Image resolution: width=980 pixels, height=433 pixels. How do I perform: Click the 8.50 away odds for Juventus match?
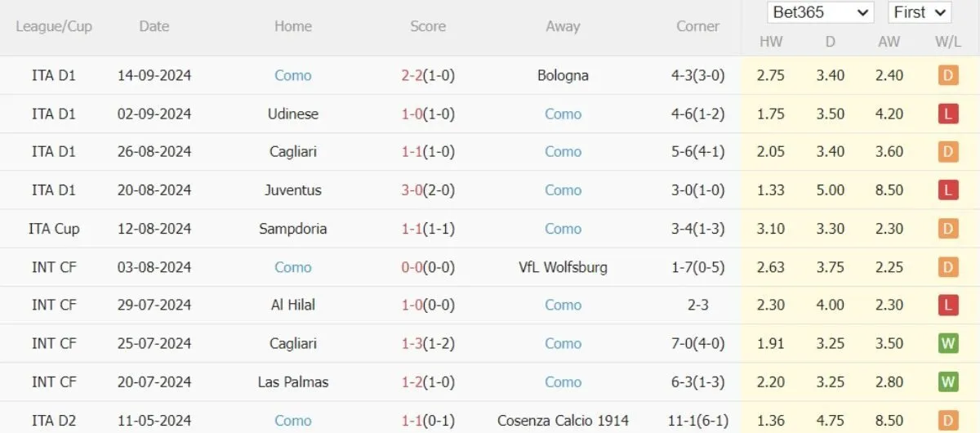click(x=889, y=190)
